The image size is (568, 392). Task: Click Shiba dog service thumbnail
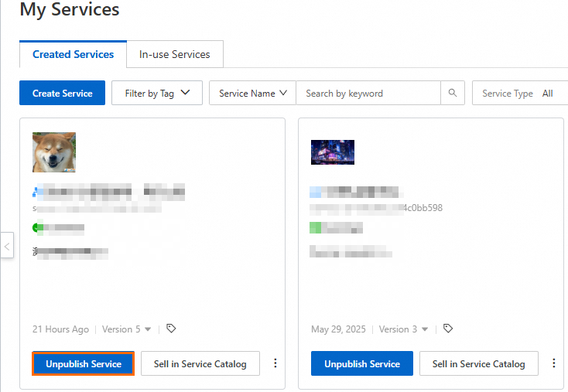click(x=54, y=152)
